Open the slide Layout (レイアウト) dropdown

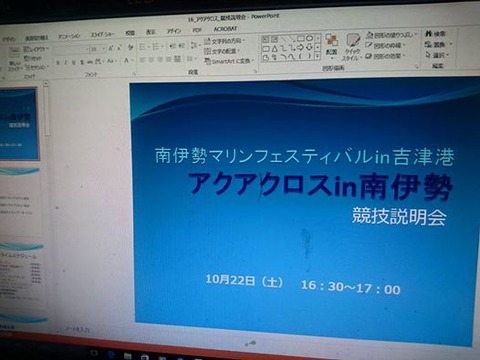tap(36, 49)
